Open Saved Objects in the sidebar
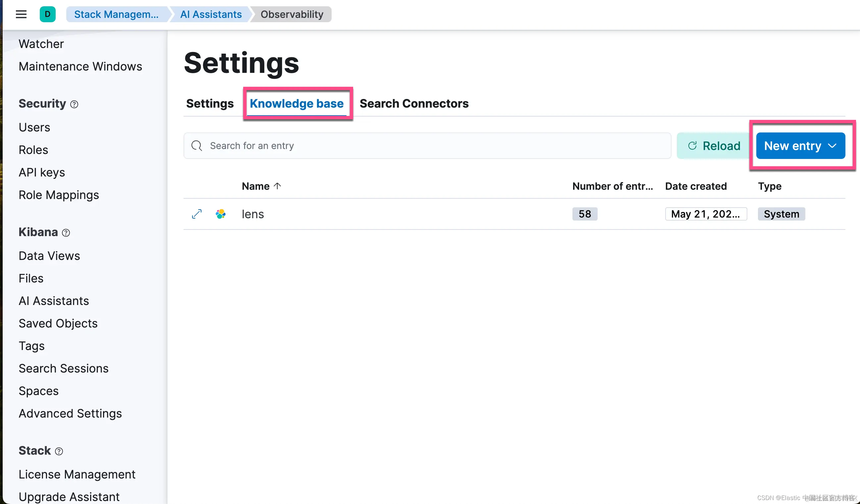860x504 pixels. point(58,323)
